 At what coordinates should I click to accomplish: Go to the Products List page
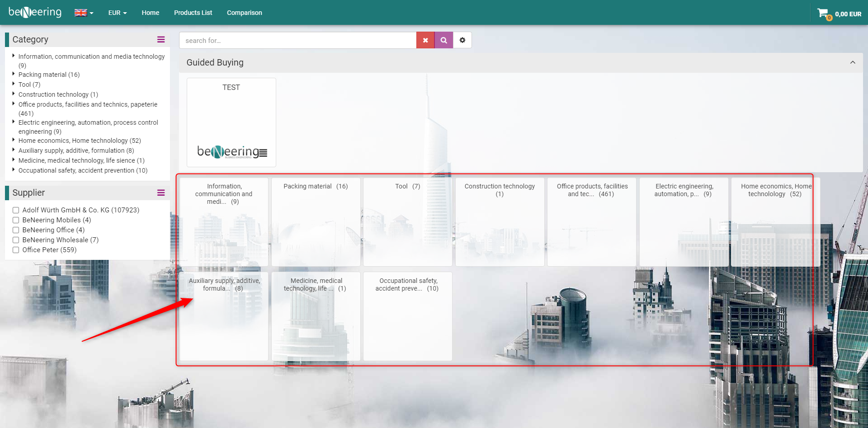click(x=193, y=13)
